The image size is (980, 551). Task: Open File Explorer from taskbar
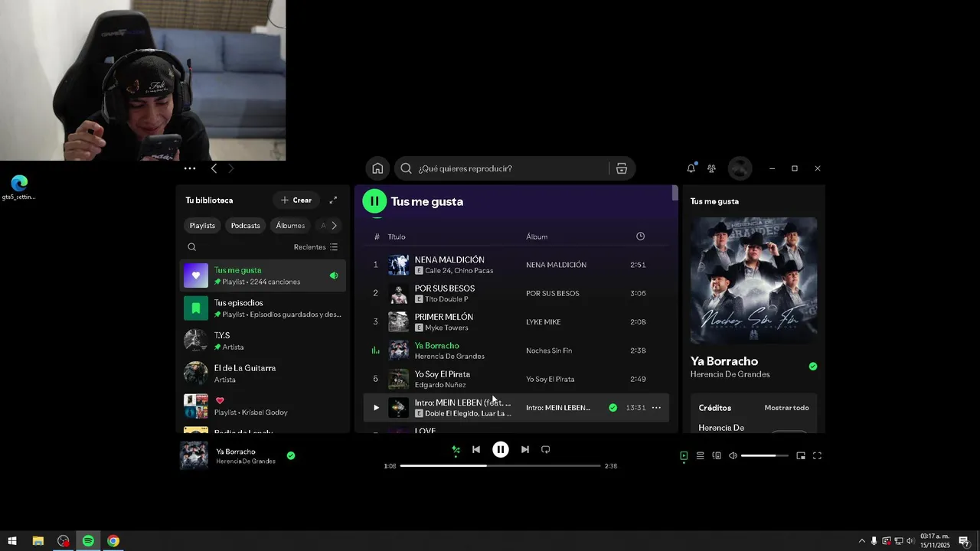[x=38, y=541]
